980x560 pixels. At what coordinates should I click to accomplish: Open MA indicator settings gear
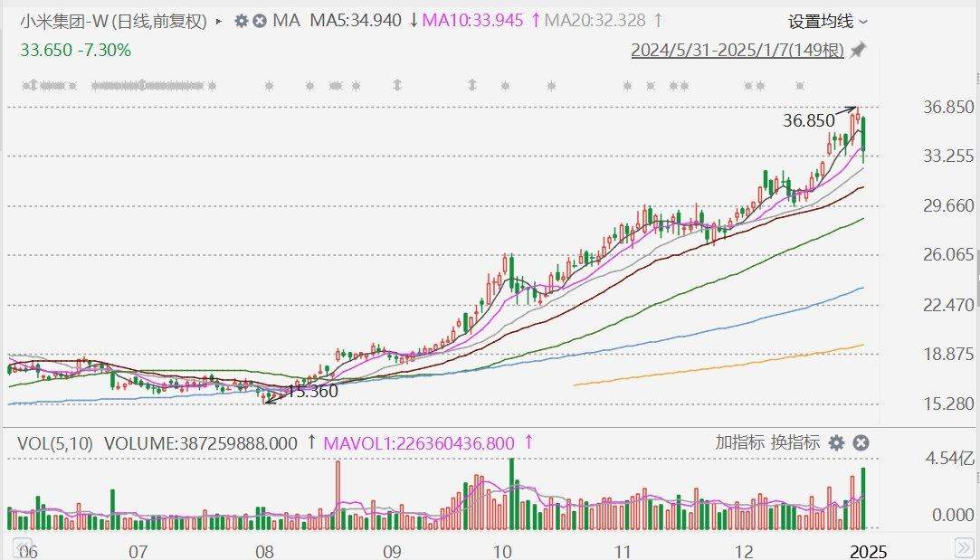point(241,20)
